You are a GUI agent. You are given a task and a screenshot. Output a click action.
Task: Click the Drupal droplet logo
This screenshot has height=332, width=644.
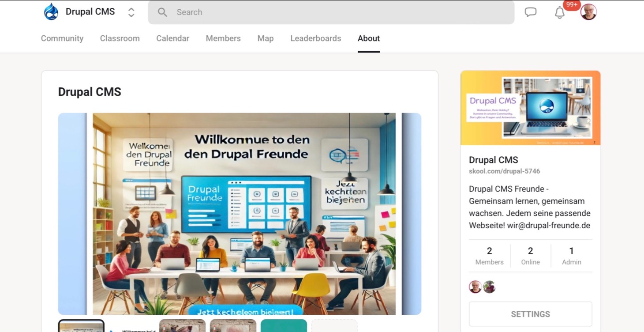[51, 12]
